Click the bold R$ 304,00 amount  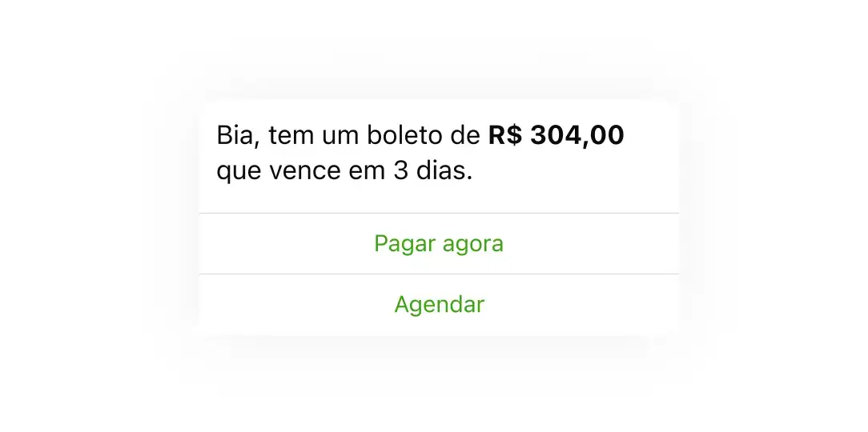556,136
